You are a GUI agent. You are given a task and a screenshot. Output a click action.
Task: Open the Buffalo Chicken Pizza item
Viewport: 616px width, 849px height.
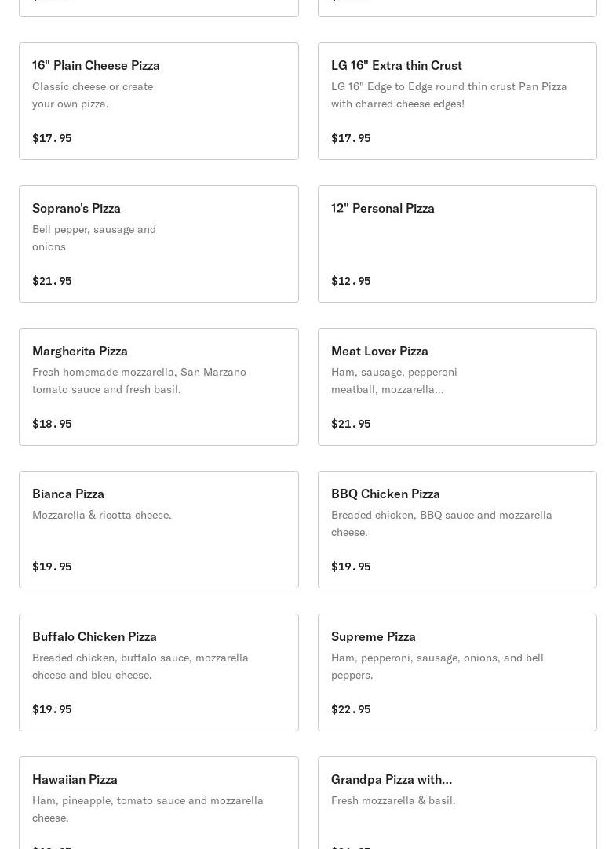point(159,672)
